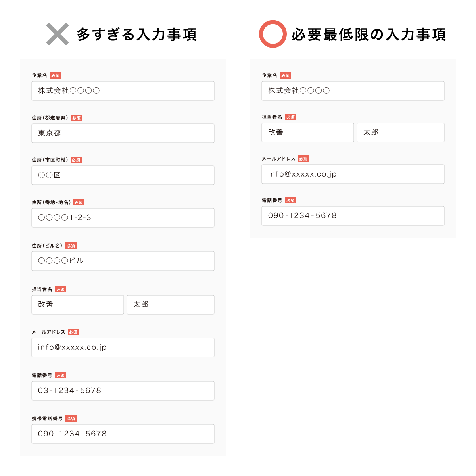Click the 必須 badge next to メールアドレス on the right

click(303, 159)
